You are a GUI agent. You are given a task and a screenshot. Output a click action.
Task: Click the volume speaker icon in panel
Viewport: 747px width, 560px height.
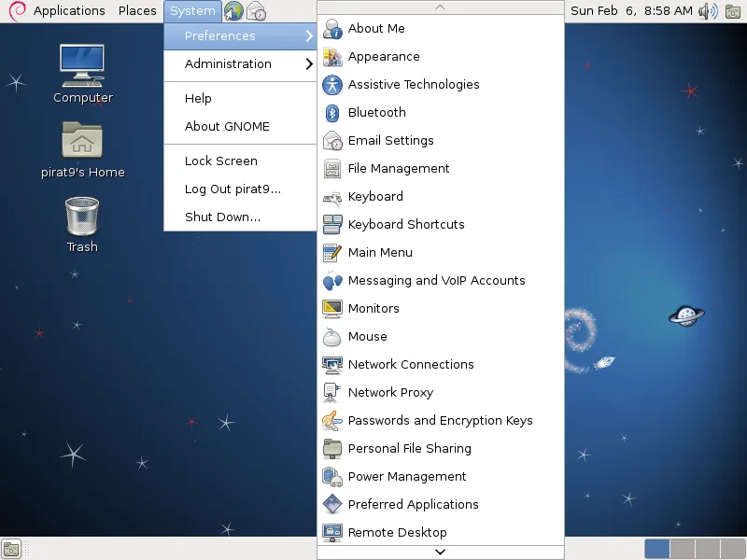pos(708,11)
